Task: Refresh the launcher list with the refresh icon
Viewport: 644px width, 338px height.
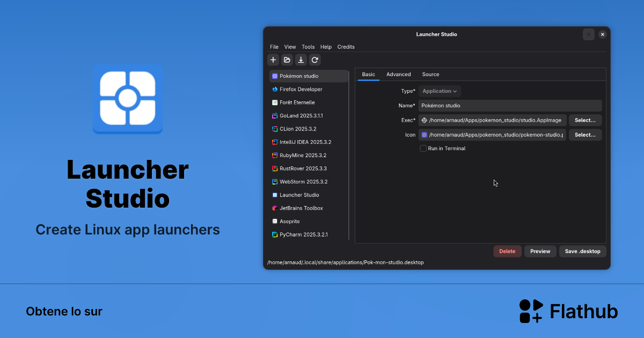Action: point(315,60)
